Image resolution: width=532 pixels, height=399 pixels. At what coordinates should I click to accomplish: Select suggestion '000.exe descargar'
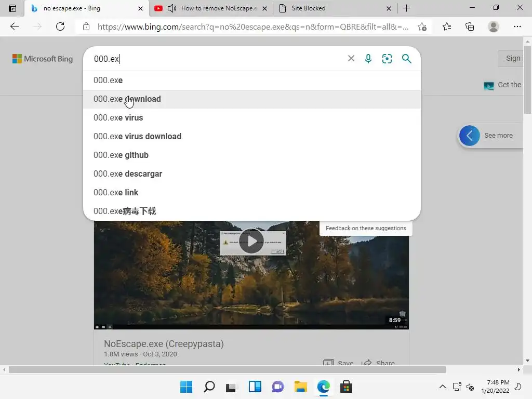[252, 174]
